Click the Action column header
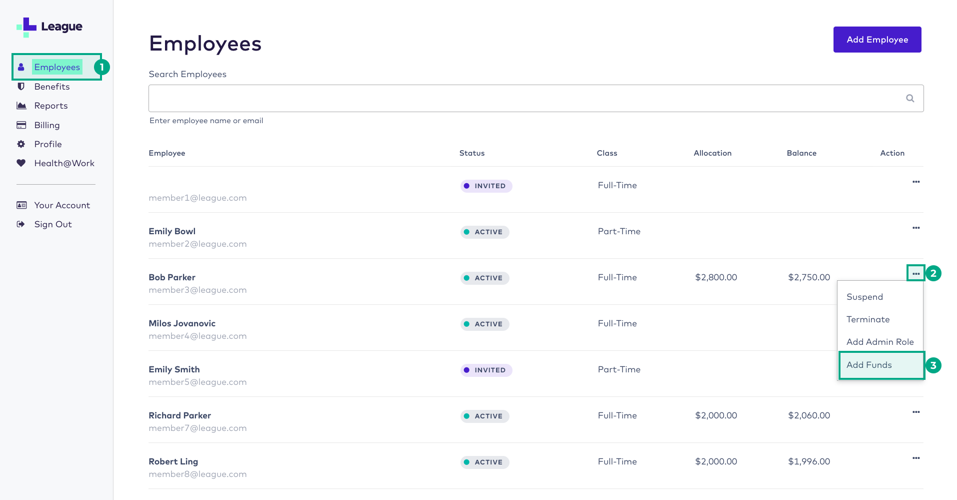This screenshot has width=957, height=500. (x=892, y=153)
